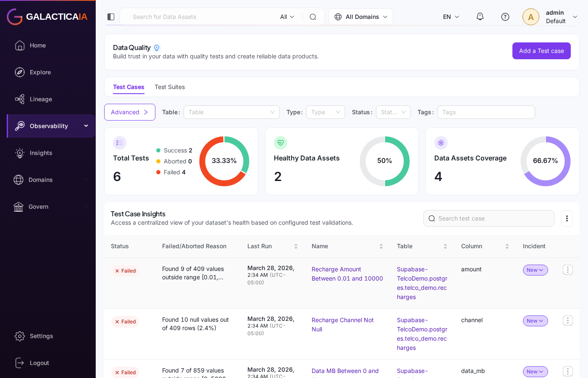
Task: Click the Settings gear icon
Action: [x=20, y=336]
